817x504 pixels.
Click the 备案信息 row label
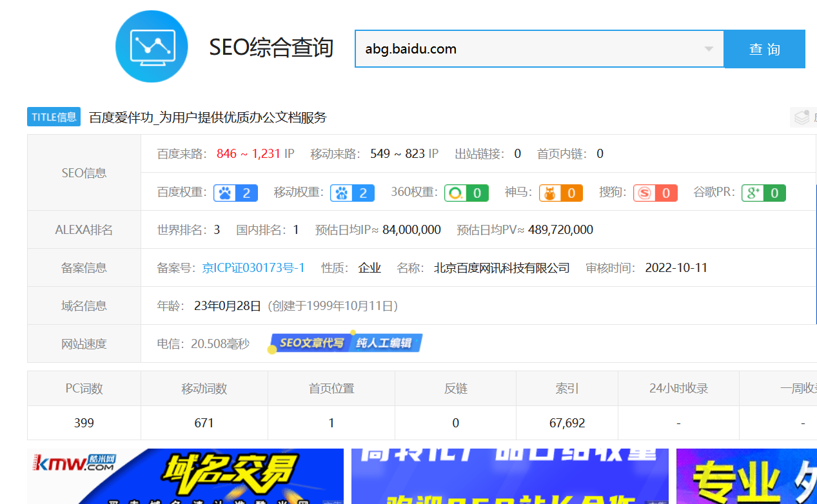pyautogui.click(x=84, y=267)
